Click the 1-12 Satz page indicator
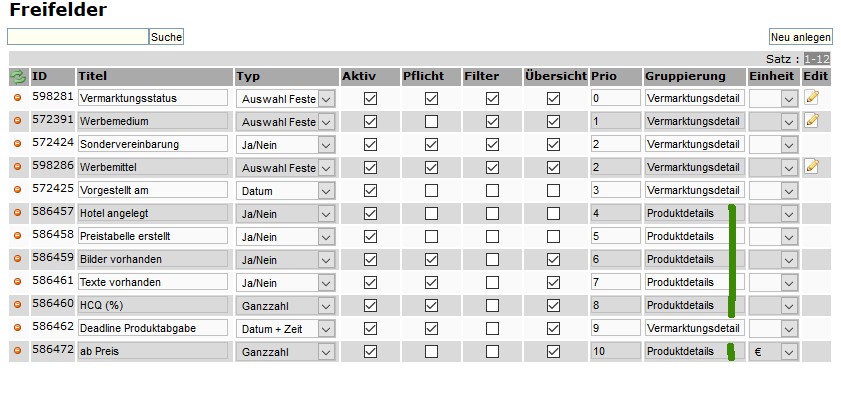 coord(817,59)
